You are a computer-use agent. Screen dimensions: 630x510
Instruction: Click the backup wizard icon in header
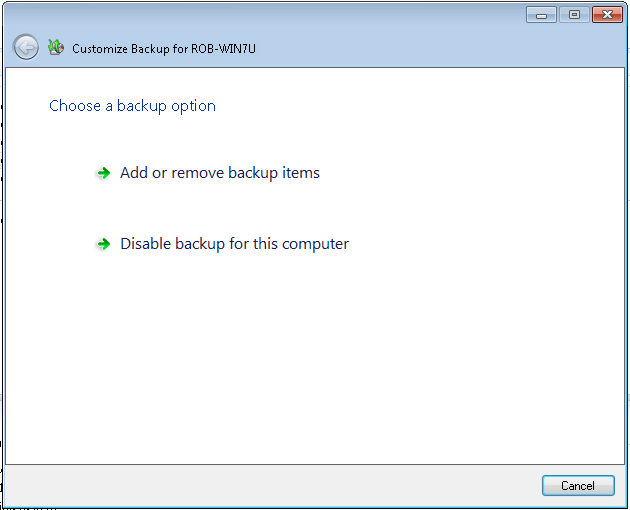point(56,47)
